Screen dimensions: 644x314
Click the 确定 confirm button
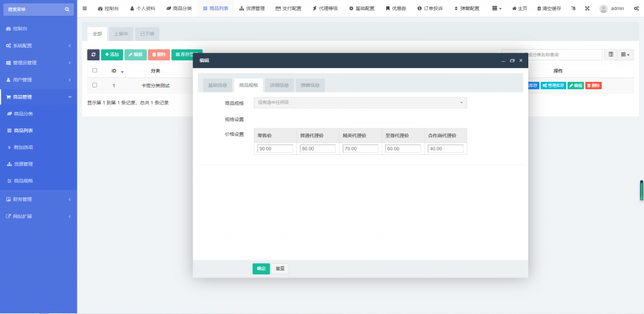click(x=261, y=269)
